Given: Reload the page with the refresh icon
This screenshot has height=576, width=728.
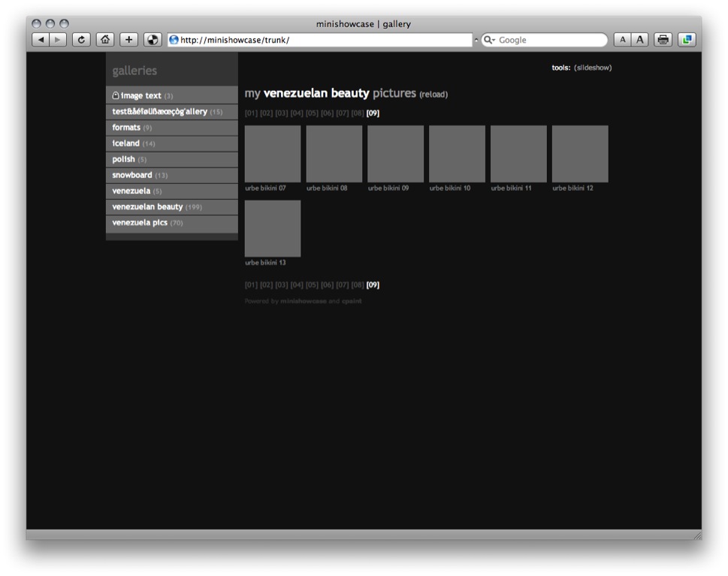Looking at the screenshot, I should click(81, 40).
